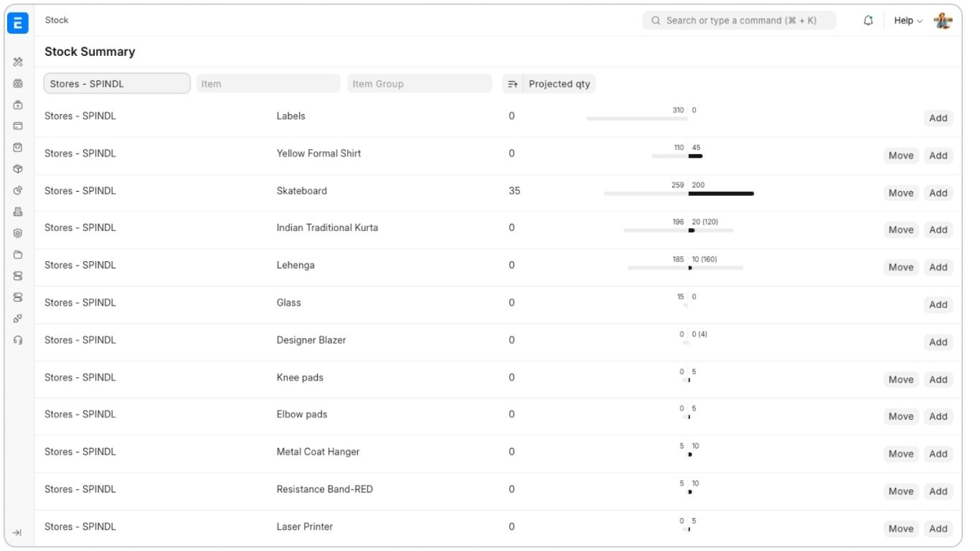The height and width of the screenshot is (551, 980).
Task: Click Add next to Skateboard
Action: coord(938,192)
